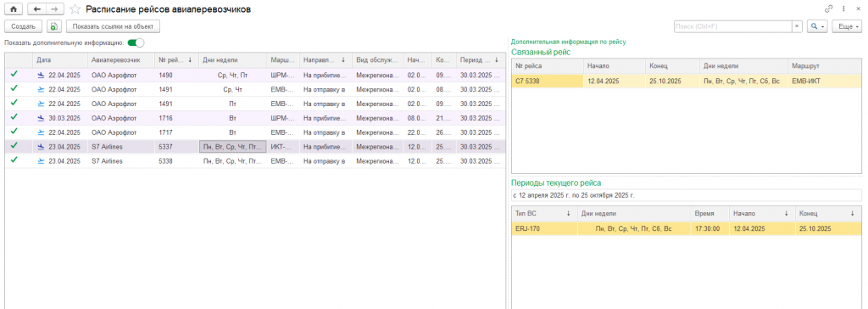
Task: Click 'Авиаперевозчик' column header
Action: pyautogui.click(x=121, y=59)
